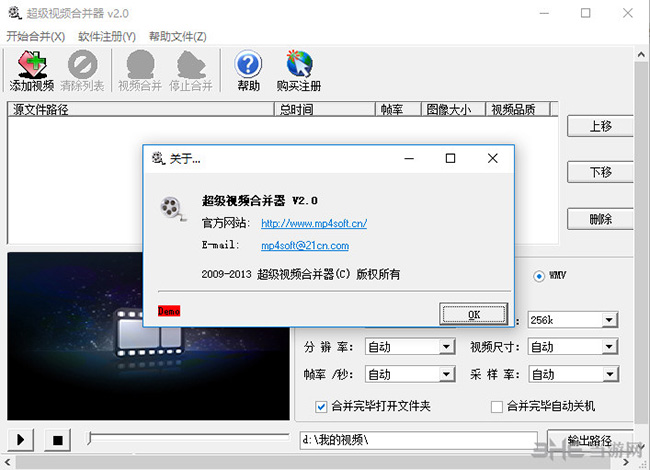Click the horizontal scrollbar left arrow
Image resolution: width=650 pixels, height=470 pixels.
pos(7,462)
